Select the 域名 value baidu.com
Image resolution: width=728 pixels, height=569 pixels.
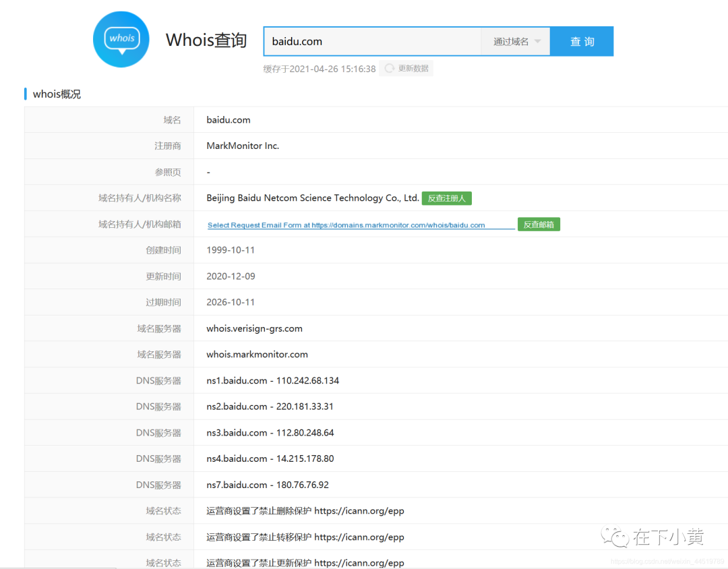(229, 120)
